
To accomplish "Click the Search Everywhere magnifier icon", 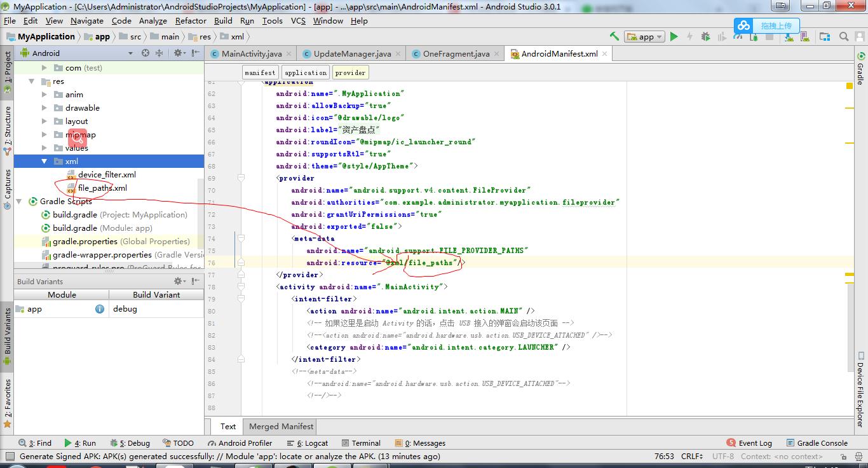I will (844, 37).
